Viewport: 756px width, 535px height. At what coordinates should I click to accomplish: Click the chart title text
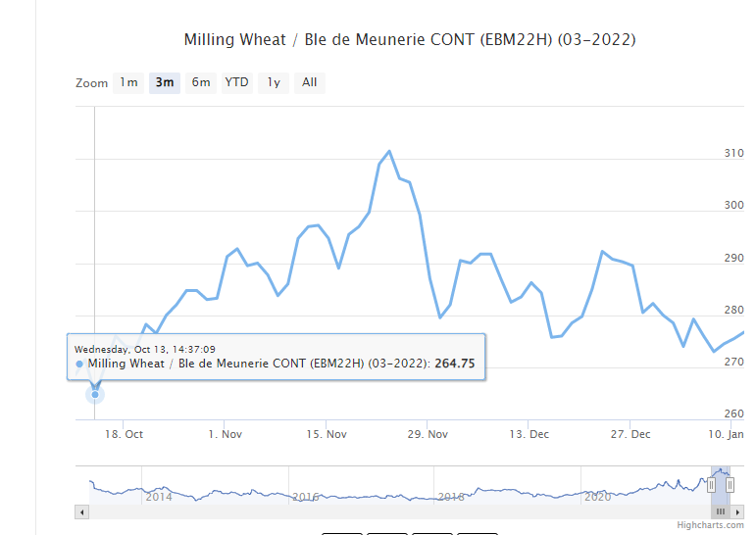(x=410, y=40)
